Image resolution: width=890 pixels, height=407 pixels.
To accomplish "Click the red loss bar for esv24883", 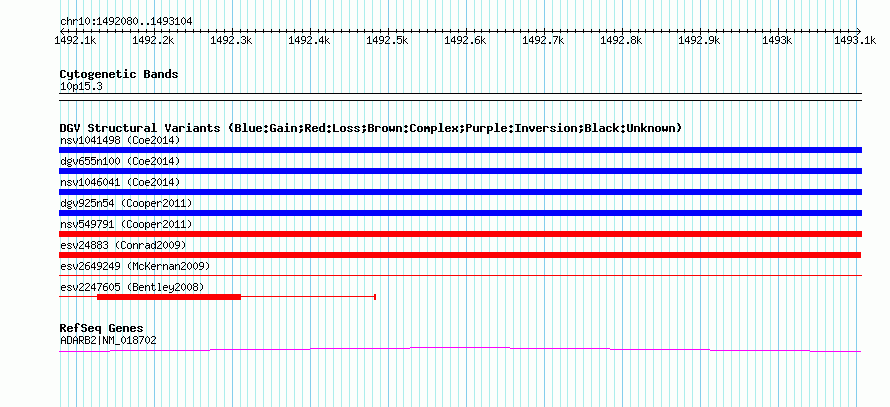I will tap(460, 255).
